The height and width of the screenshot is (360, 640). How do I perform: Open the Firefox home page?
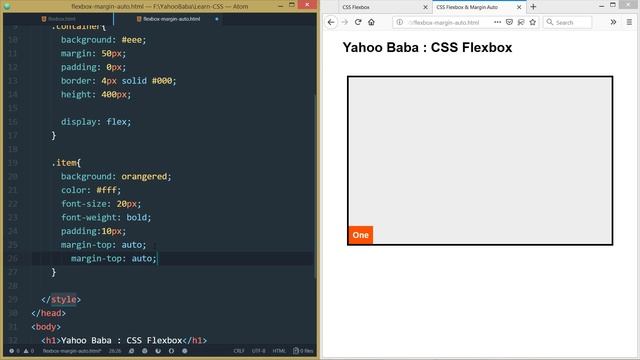(x=371, y=22)
